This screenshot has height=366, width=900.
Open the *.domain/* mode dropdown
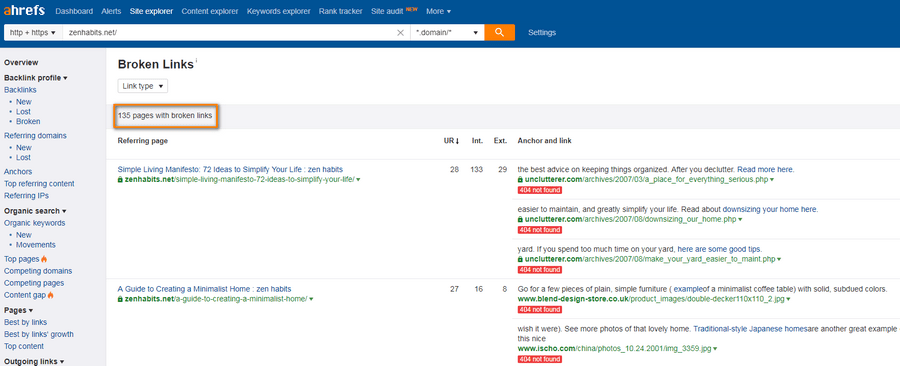click(447, 33)
